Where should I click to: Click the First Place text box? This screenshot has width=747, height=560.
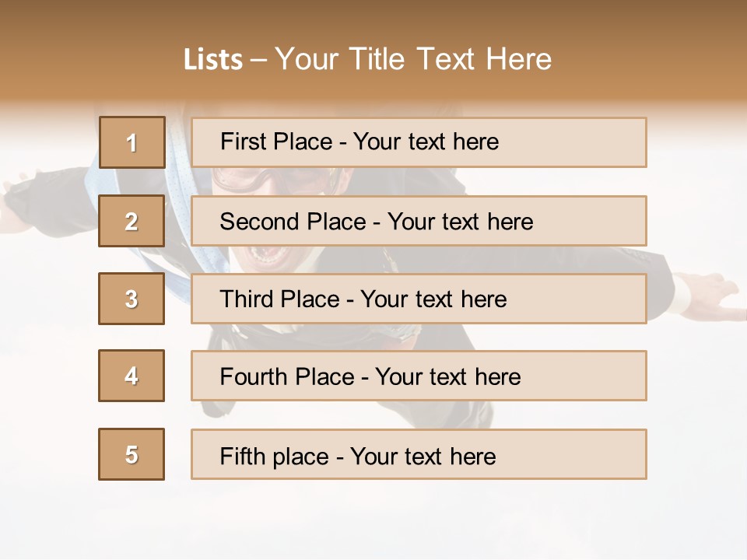419,142
